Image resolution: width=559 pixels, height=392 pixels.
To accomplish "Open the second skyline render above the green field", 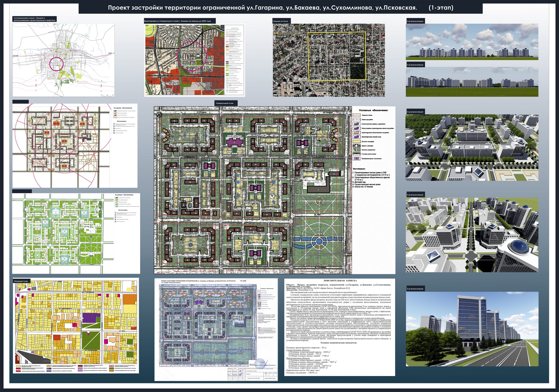I will (472, 82).
